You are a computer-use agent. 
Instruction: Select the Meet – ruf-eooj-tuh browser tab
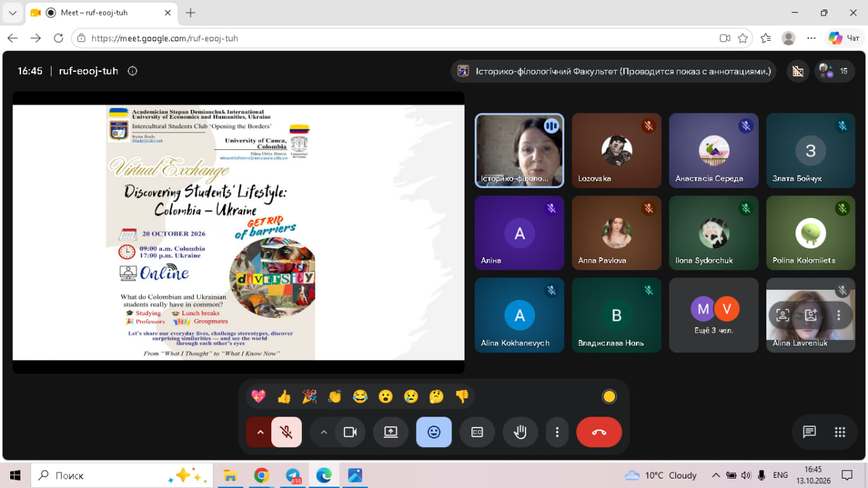(100, 13)
